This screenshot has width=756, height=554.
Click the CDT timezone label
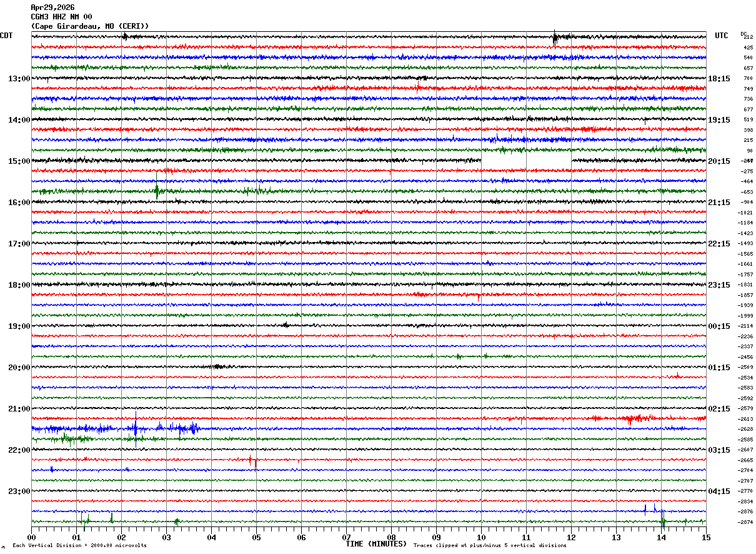[x=6, y=36]
